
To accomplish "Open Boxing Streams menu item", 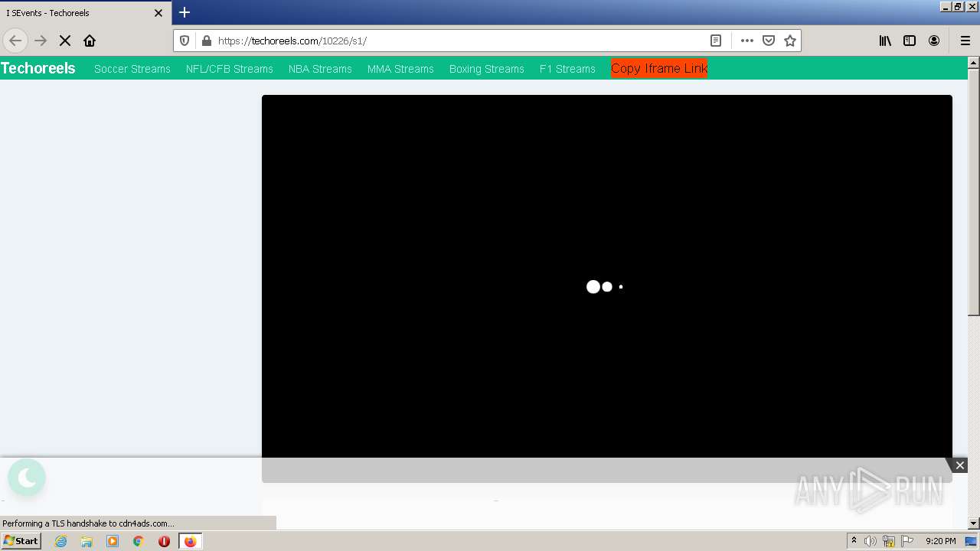I will [487, 69].
